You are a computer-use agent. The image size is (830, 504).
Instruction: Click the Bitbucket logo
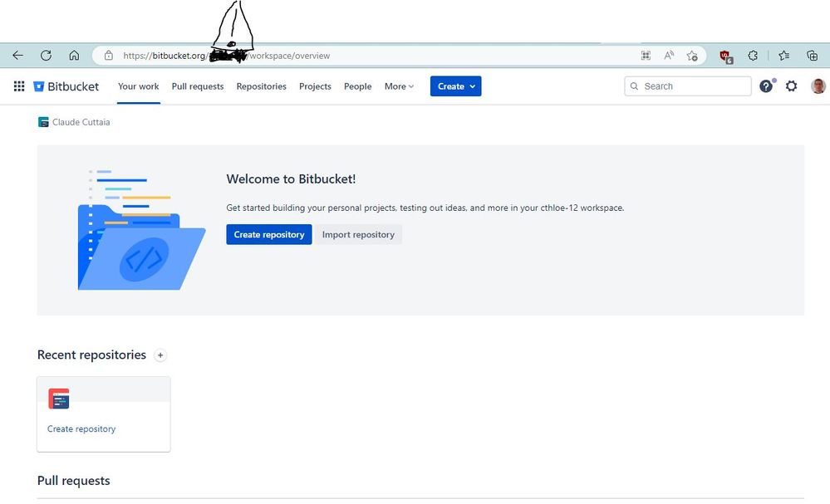coord(66,86)
